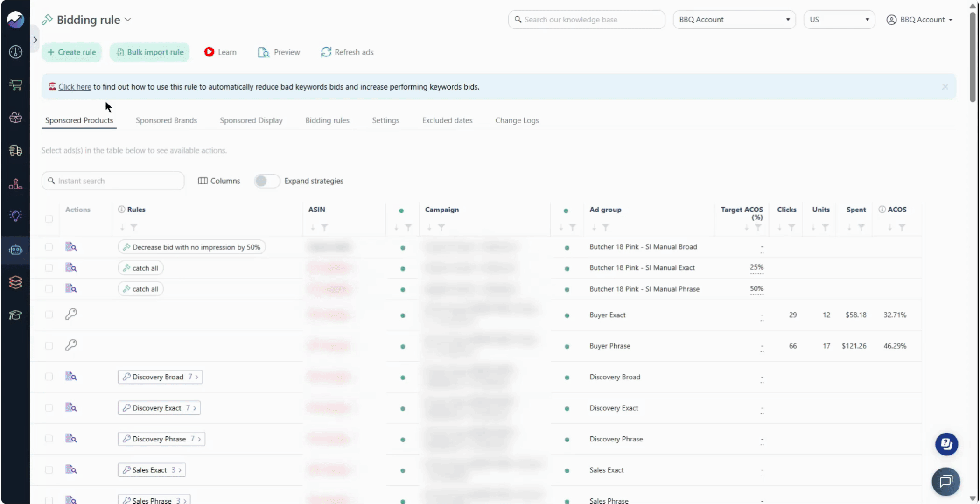Open the dashboard gauge icon in sidebar

point(15,52)
